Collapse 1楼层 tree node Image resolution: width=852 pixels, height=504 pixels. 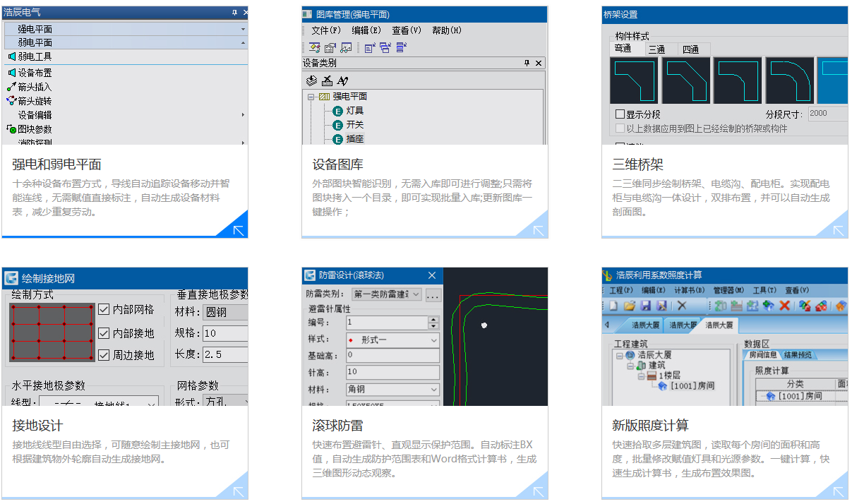point(642,376)
